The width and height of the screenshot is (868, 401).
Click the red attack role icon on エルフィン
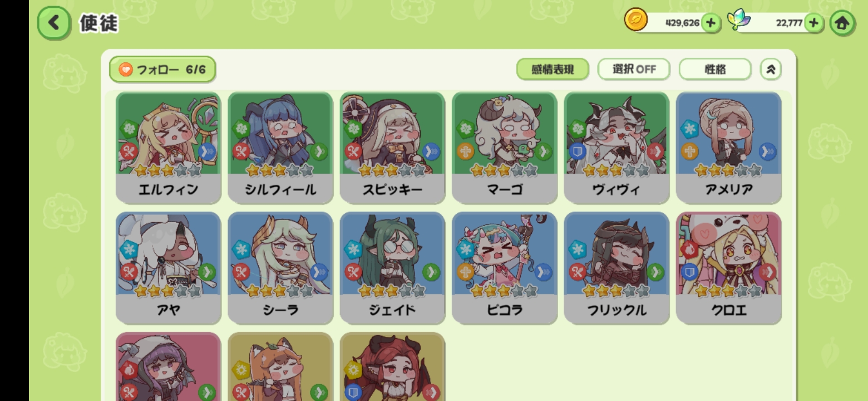[x=129, y=151]
